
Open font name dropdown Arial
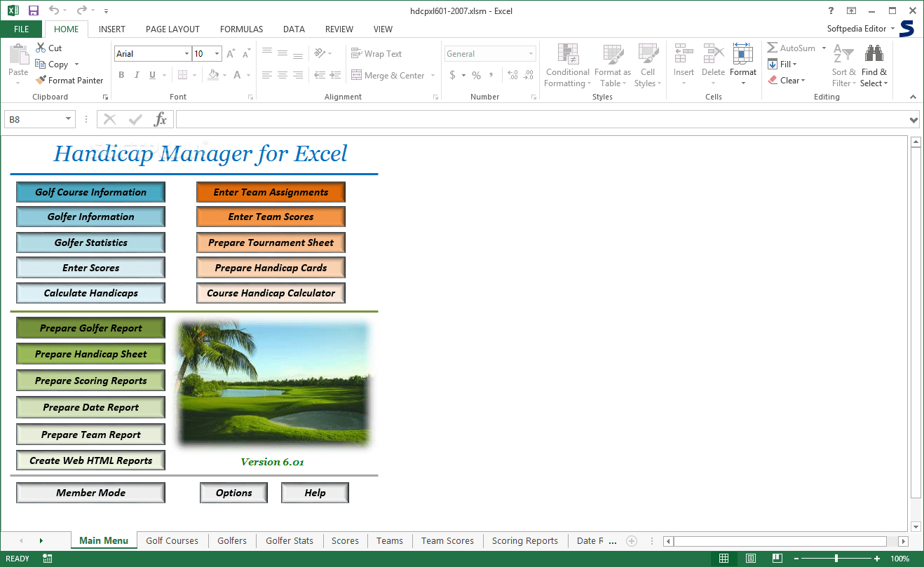point(186,53)
